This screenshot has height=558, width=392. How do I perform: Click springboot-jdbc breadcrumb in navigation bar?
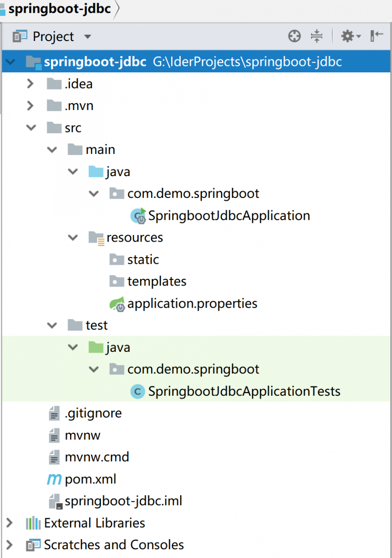coord(59,9)
